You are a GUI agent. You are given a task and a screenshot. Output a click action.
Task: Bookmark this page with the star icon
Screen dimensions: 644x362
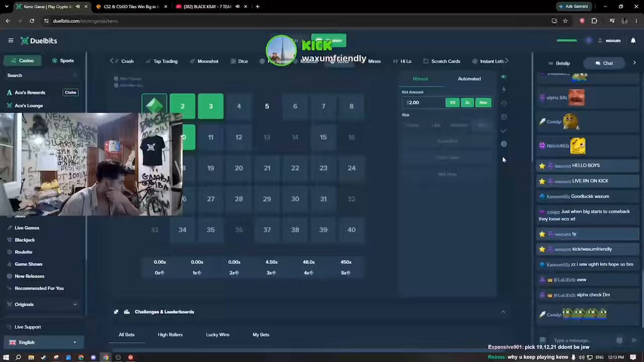coord(565,21)
